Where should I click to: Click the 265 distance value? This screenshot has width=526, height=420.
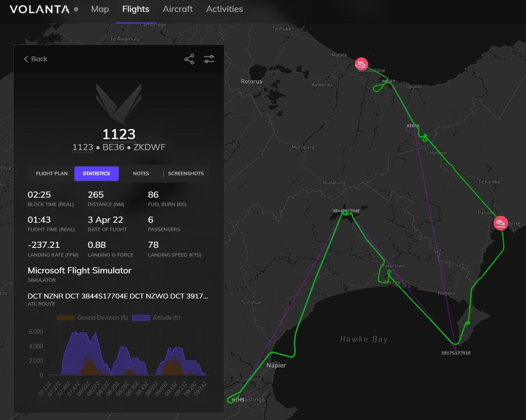point(96,195)
